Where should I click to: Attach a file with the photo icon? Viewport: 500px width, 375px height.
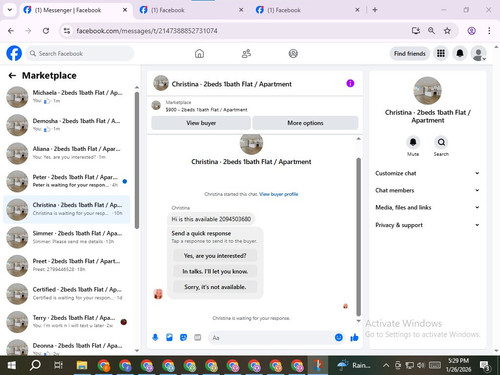169,338
